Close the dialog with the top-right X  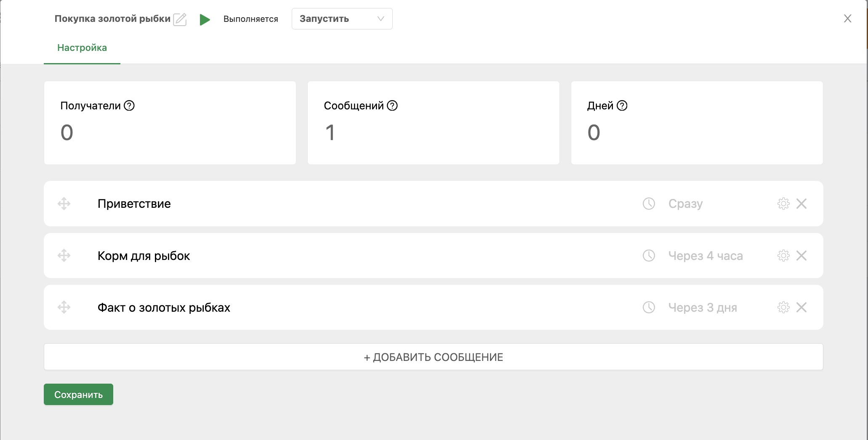[848, 19]
